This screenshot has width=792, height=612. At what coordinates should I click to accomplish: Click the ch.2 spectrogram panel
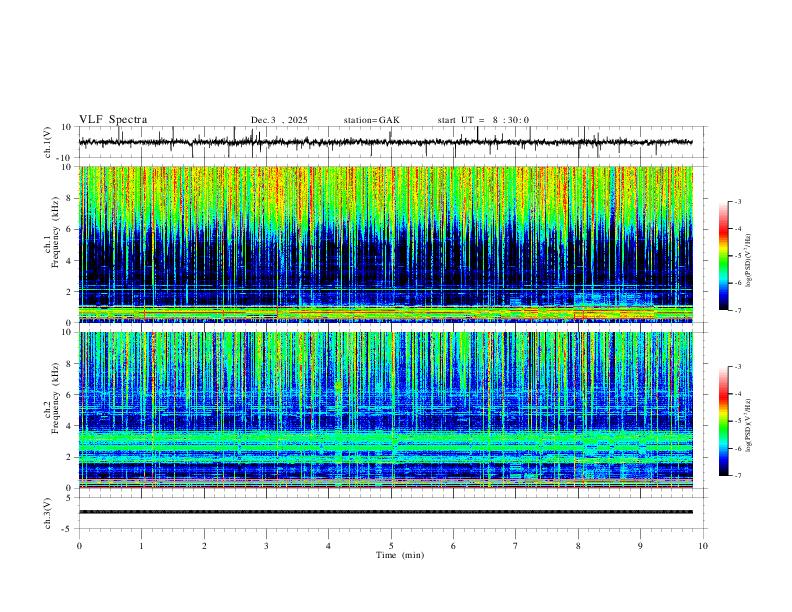coord(386,410)
